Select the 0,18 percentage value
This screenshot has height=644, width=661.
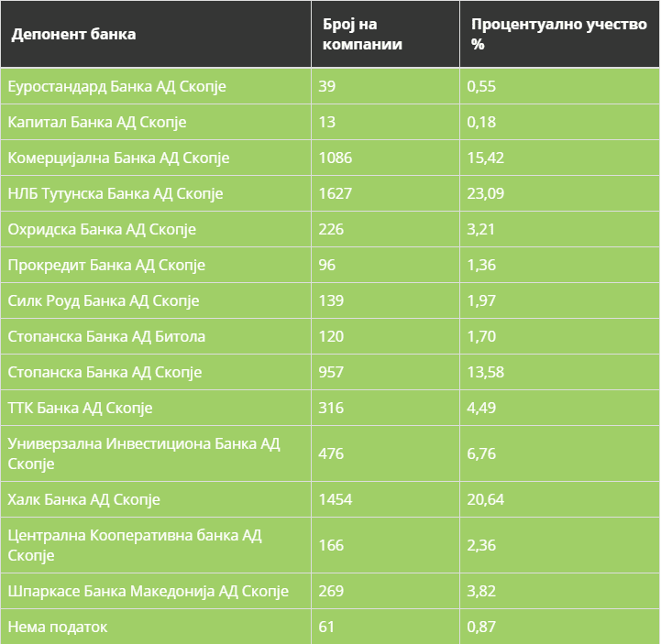(x=560, y=122)
